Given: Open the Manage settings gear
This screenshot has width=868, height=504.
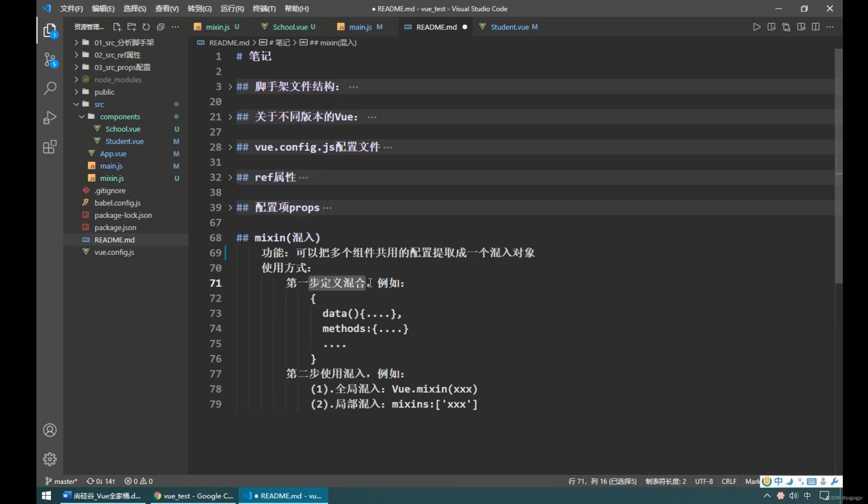Looking at the screenshot, I should [x=50, y=459].
